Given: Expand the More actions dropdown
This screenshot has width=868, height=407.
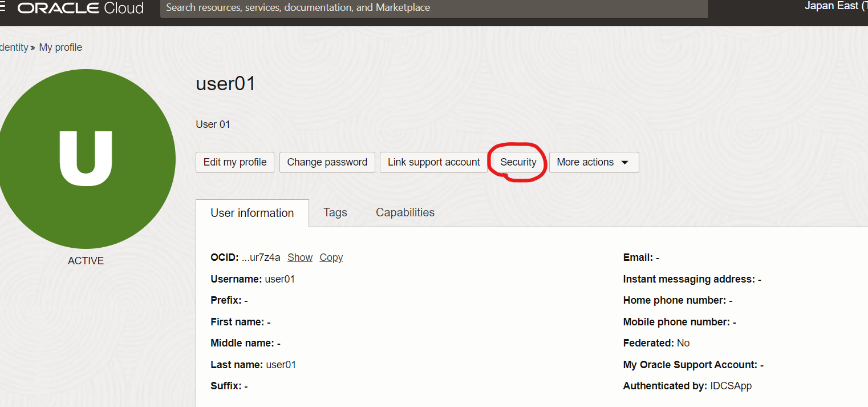Looking at the screenshot, I should 594,162.
